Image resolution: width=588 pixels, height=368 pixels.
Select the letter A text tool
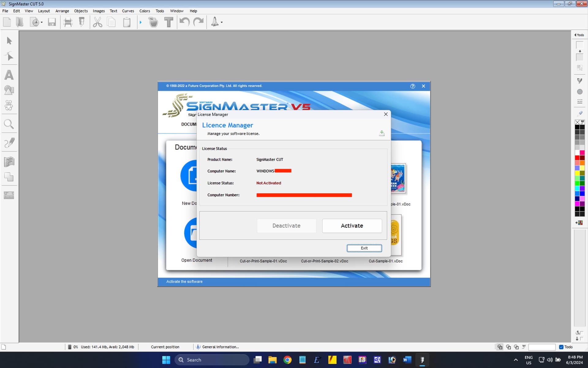click(x=9, y=75)
